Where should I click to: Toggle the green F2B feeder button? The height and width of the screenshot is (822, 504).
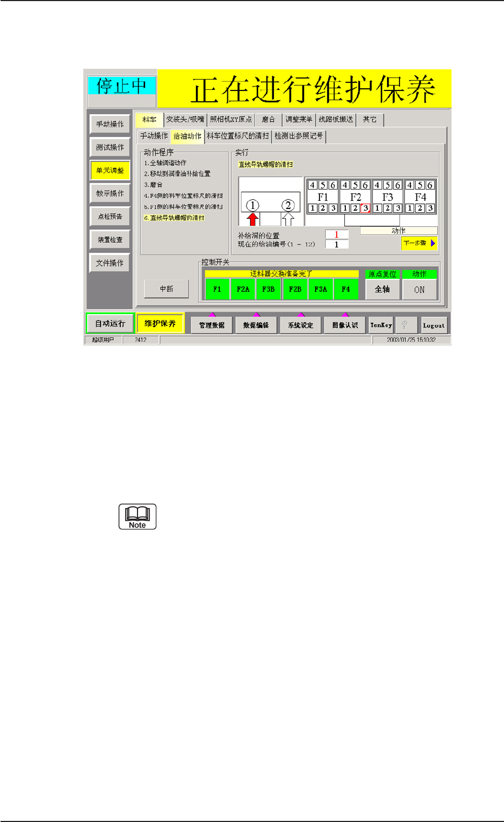point(294,289)
